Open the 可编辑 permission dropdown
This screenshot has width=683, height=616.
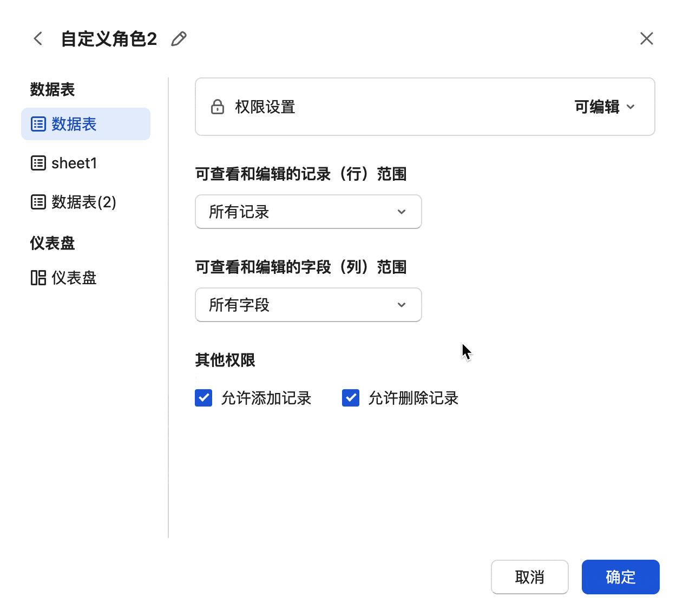pyautogui.click(x=604, y=107)
